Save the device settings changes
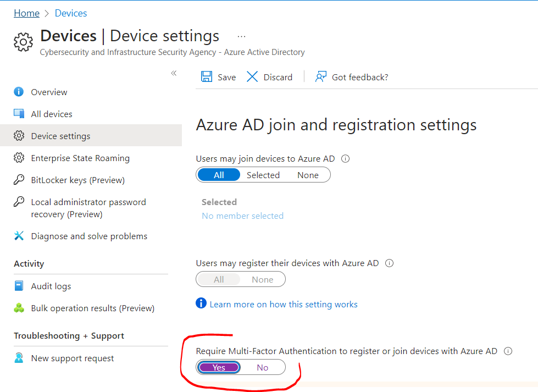Screen dimensions: 538x392 (x=218, y=77)
